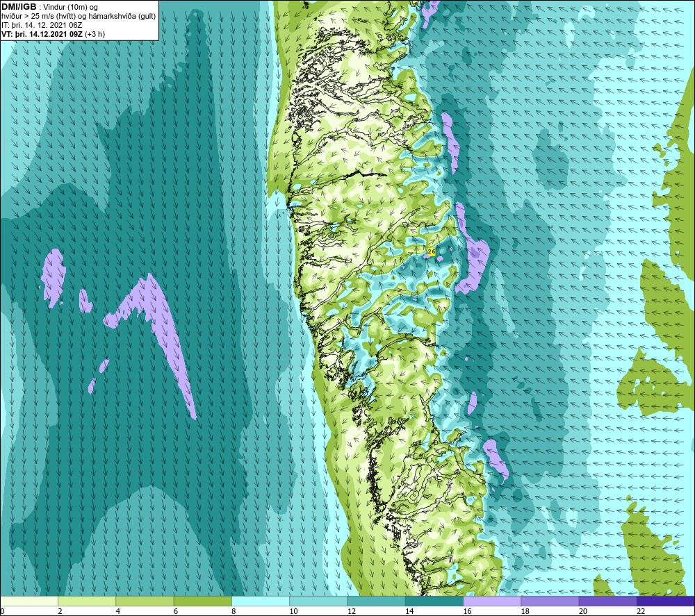The height and width of the screenshot is (616, 695).
Task: Click the scale label "6"
Action: click(176, 612)
